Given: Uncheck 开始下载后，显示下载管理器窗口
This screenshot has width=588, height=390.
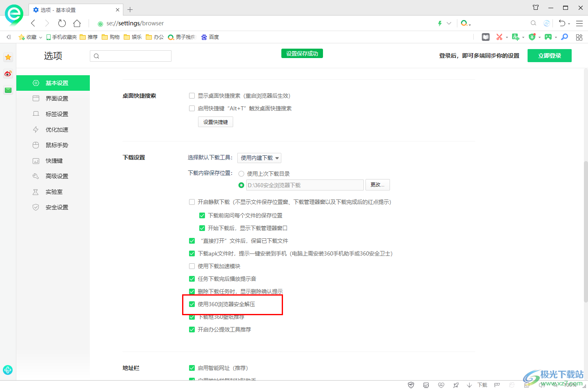Looking at the screenshot, I should [202, 228].
